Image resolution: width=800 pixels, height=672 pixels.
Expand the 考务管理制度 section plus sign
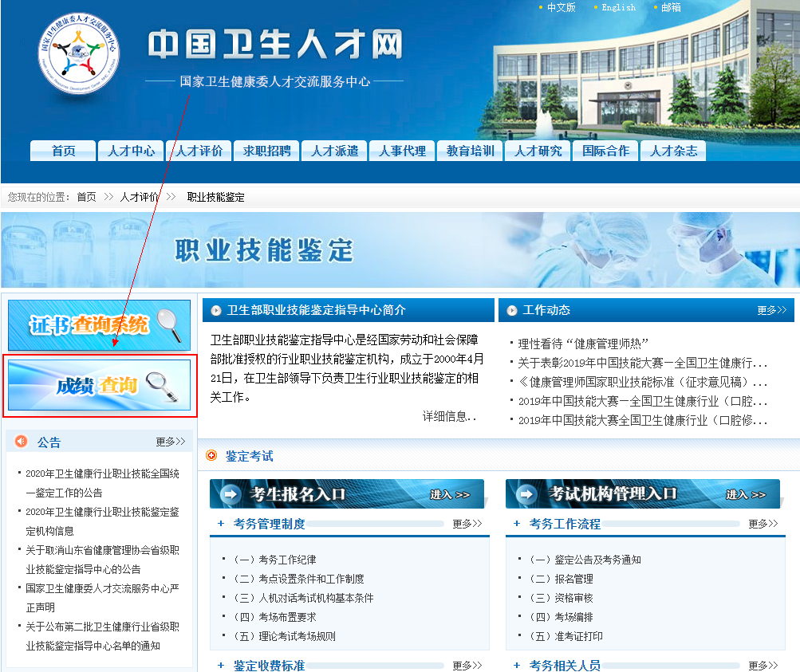pos(219,524)
